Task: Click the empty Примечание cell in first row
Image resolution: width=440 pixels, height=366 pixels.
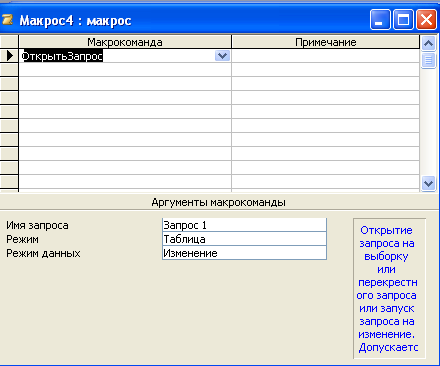Action: 326,56
